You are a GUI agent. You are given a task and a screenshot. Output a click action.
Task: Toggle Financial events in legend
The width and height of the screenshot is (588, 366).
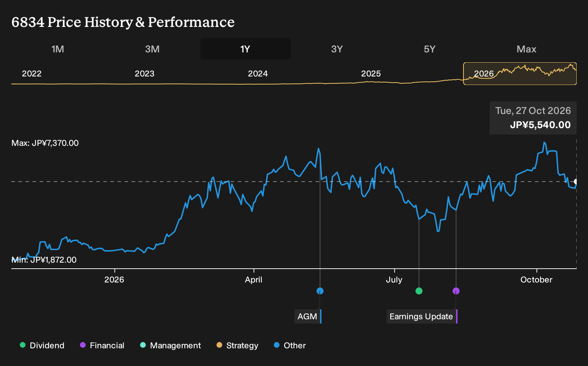pos(102,345)
